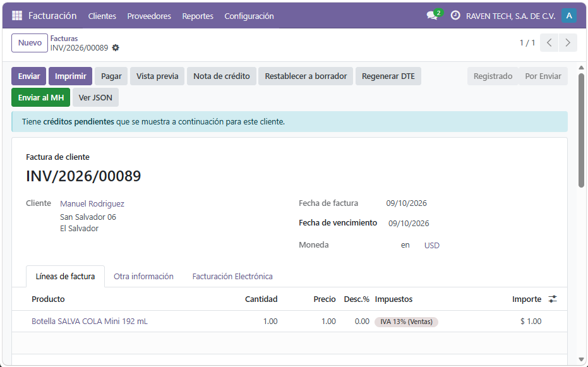Open Botella SALVA COLA Mini product link
588x367 pixels.
(x=90, y=322)
